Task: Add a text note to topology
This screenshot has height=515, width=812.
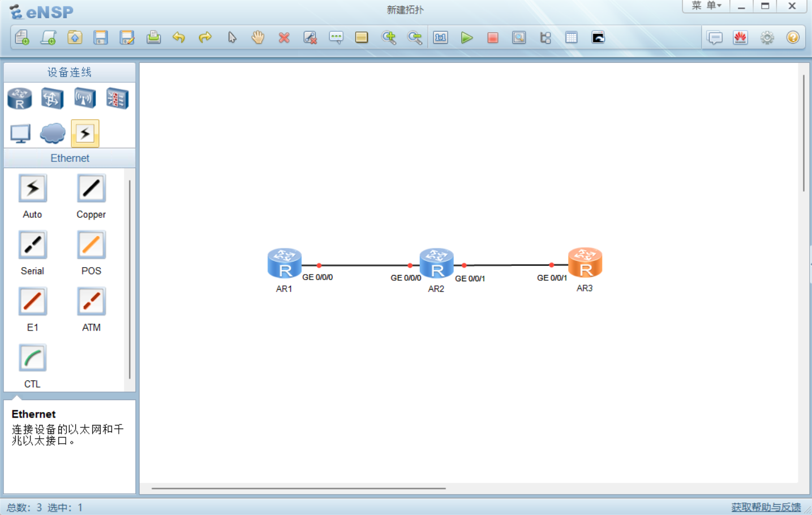Action: point(336,38)
